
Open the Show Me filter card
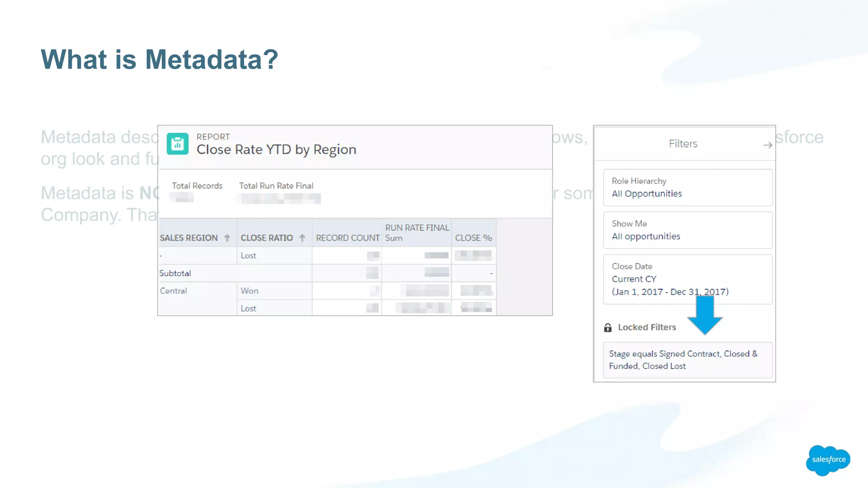(687, 230)
